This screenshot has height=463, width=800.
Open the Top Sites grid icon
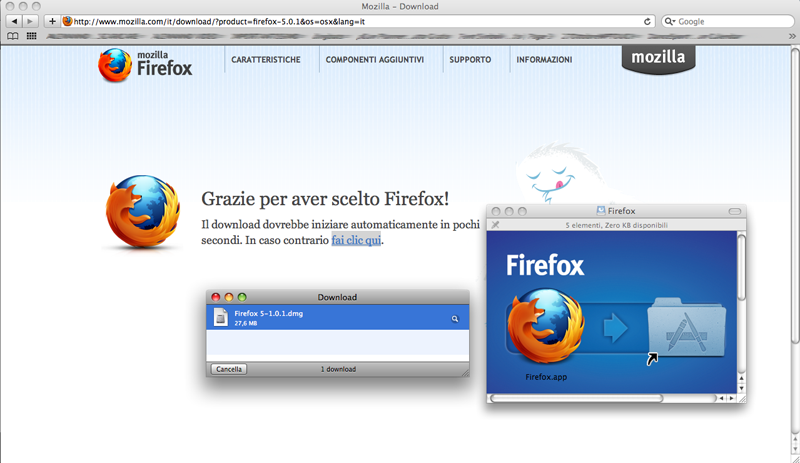(32, 35)
